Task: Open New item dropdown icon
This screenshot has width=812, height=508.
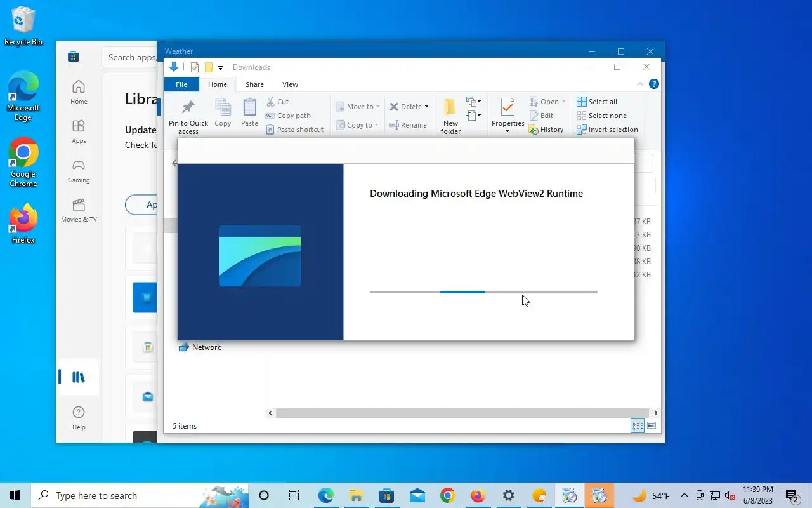Action: 473,102
